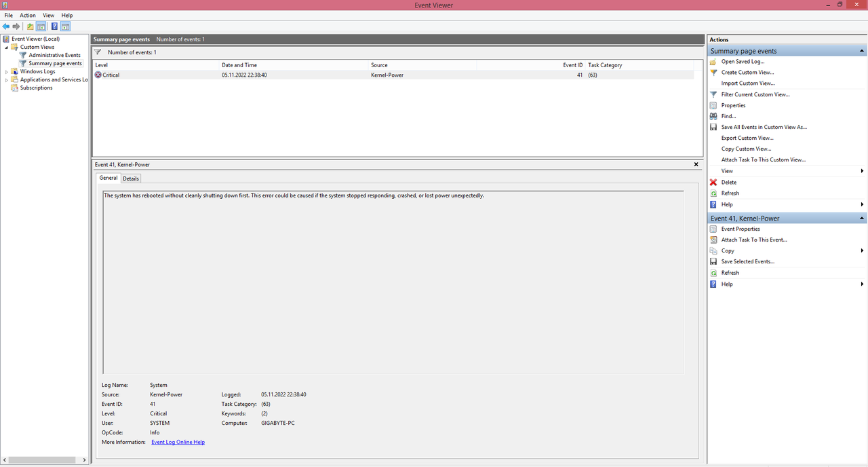868x467 pixels.
Task: Open the View menu in menu bar
Action: click(49, 15)
